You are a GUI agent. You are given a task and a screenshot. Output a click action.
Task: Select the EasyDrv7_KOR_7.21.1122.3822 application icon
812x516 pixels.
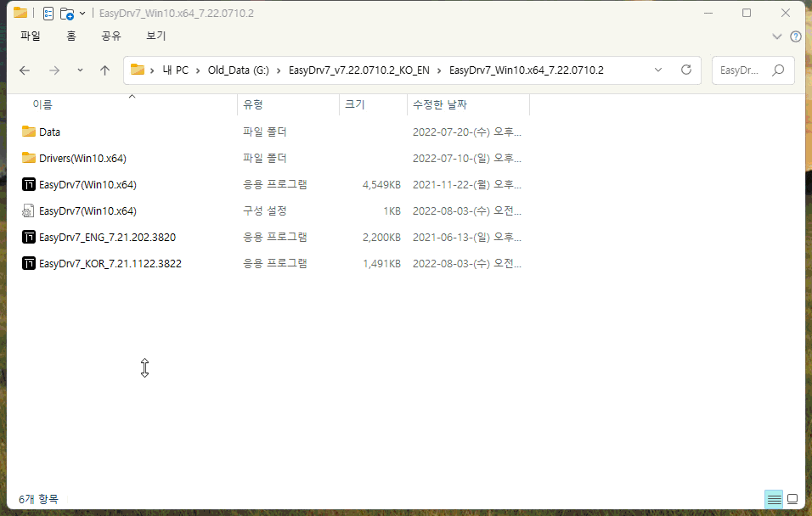click(x=29, y=263)
